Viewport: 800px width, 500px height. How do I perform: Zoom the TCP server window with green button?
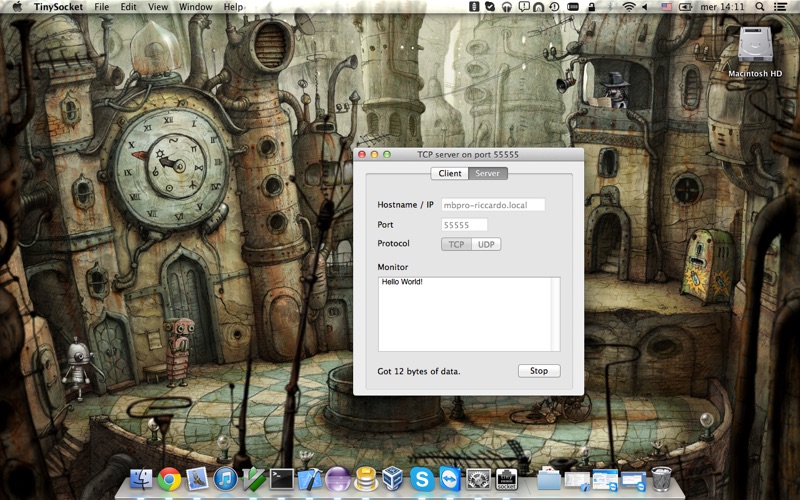[387, 155]
